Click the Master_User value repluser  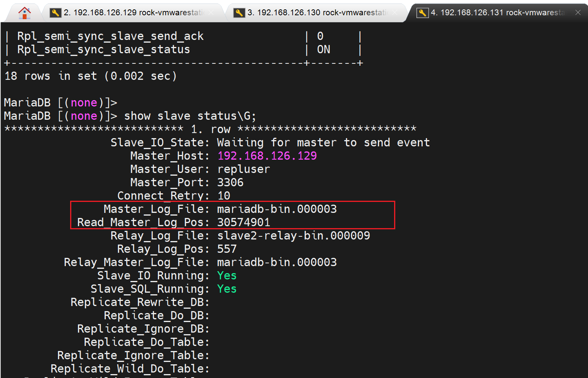[243, 169]
